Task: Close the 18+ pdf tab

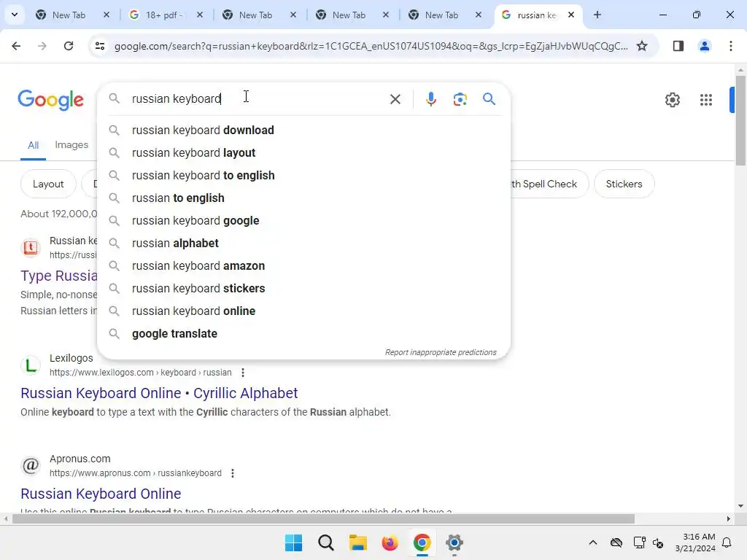Action: (x=200, y=15)
